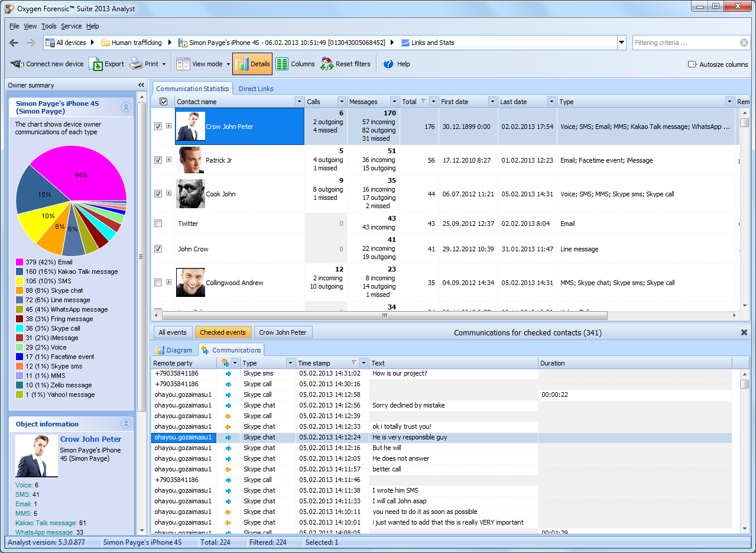756x553 pixels.
Task: Open the Columns chooser
Action: pos(295,64)
